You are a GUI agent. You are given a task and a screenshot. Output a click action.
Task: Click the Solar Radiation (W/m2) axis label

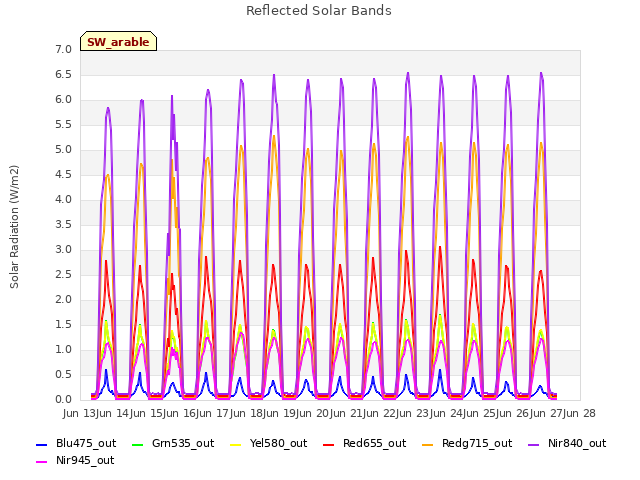coord(14,227)
